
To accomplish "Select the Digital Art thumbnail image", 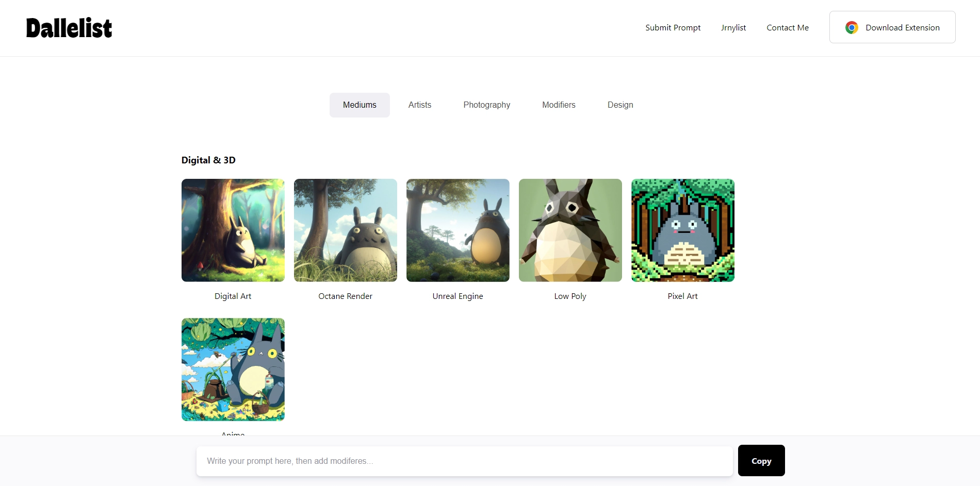I will [x=233, y=230].
